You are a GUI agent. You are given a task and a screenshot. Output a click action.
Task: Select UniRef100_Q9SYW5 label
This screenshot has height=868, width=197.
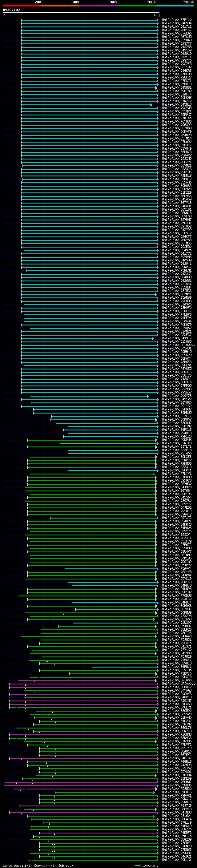176,108
